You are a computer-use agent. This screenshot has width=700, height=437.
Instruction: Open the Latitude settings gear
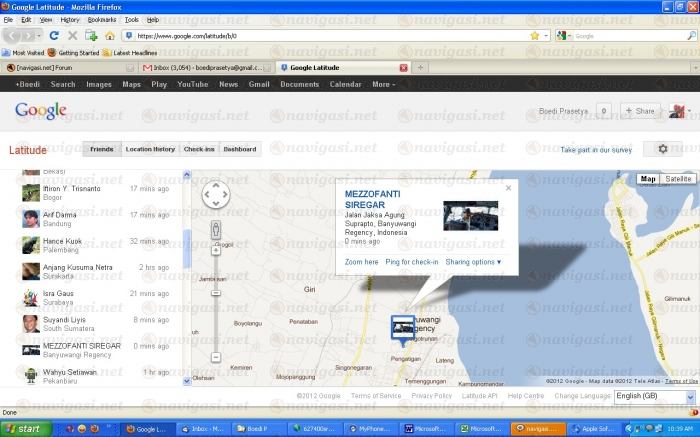click(x=662, y=149)
